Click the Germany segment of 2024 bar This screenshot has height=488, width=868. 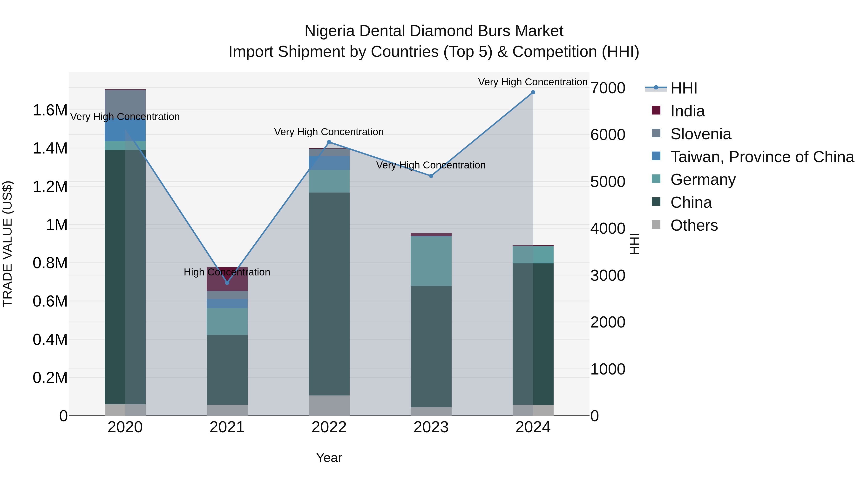point(533,255)
